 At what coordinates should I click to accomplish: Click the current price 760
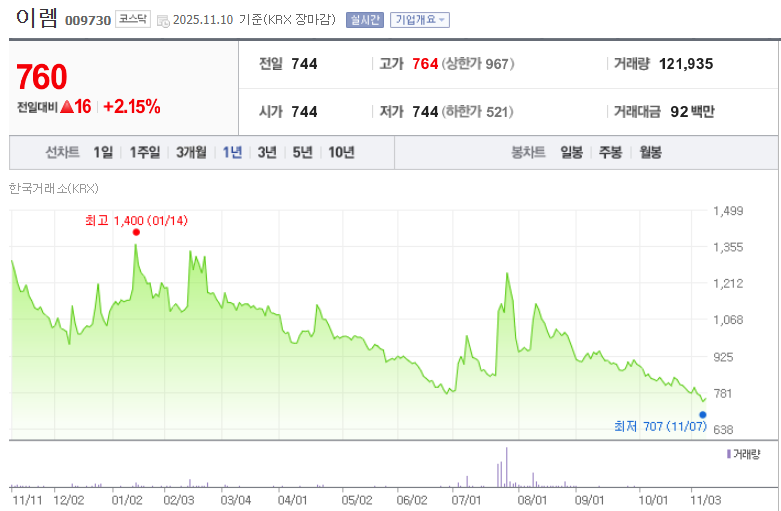(41, 77)
